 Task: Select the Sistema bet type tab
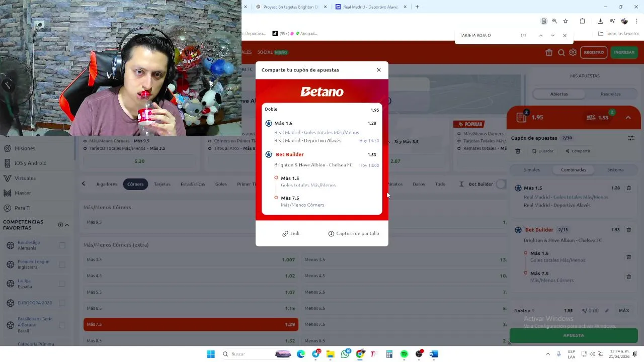click(615, 170)
